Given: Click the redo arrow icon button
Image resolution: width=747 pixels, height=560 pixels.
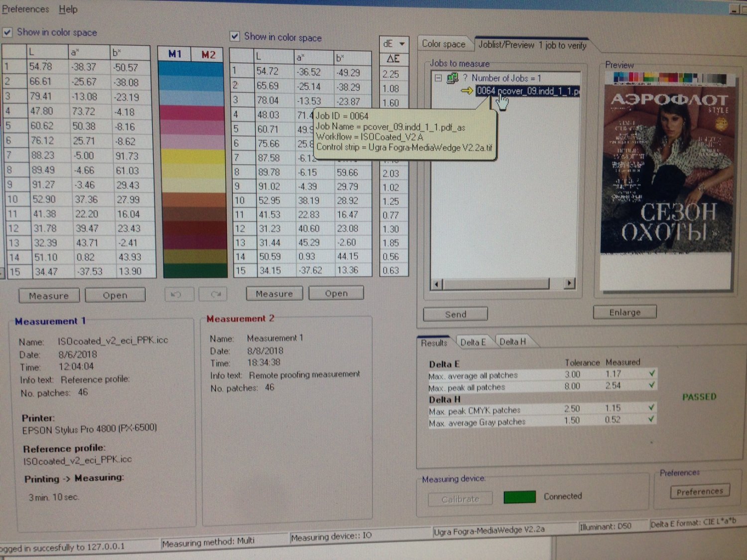Looking at the screenshot, I should point(213,294).
